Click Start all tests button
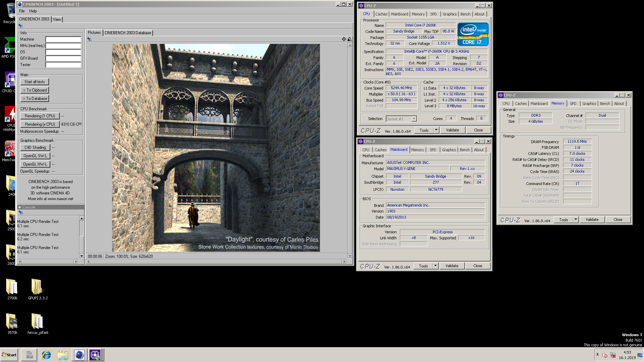The image size is (644, 362). click(35, 82)
